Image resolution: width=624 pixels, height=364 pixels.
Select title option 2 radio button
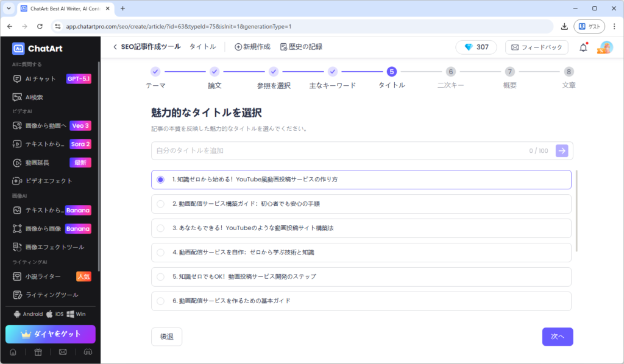pyautogui.click(x=160, y=204)
